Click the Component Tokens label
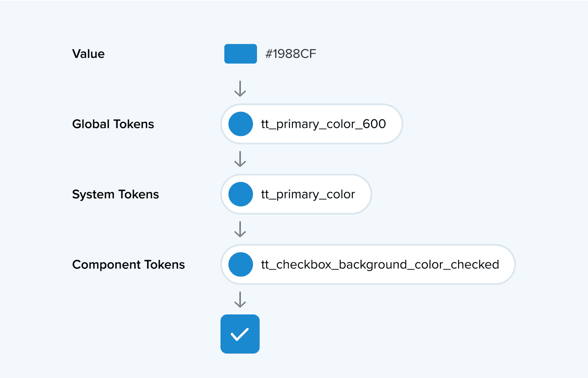The image size is (588, 378). coord(128,265)
